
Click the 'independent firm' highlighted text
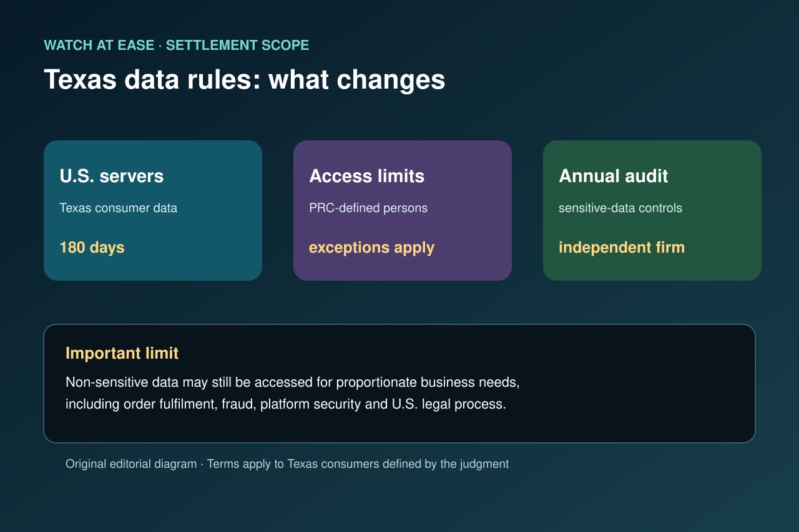tap(622, 248)
